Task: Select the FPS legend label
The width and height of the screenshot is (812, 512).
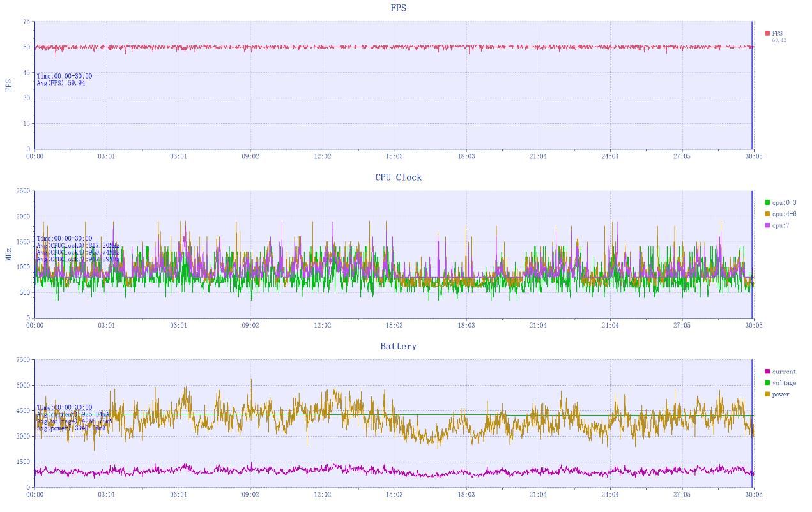Action: coord(777,33)
